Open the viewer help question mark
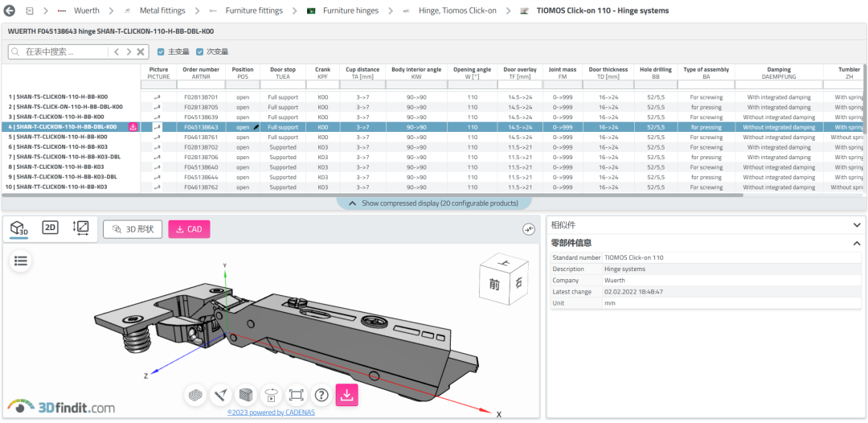 tap(321, 395)
